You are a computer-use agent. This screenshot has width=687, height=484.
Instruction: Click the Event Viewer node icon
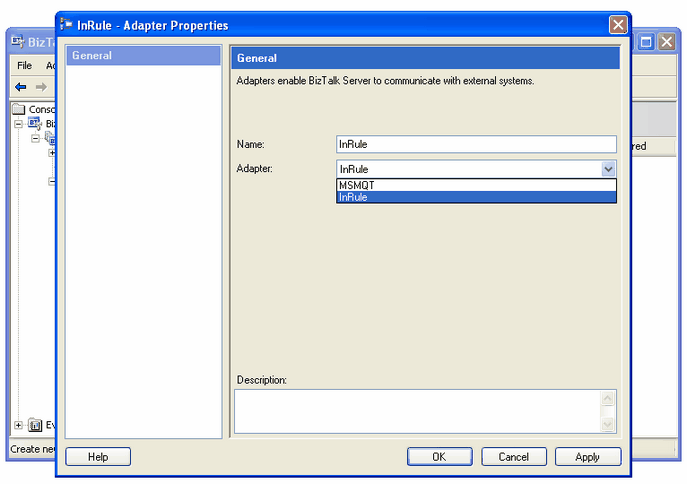click(x=35, y=425)
